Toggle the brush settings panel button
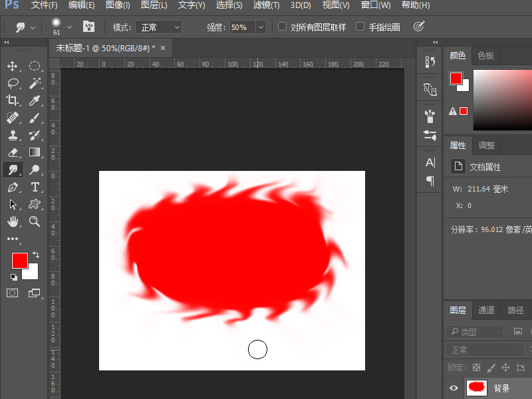 pyautogui.click(x=88, y=27)
